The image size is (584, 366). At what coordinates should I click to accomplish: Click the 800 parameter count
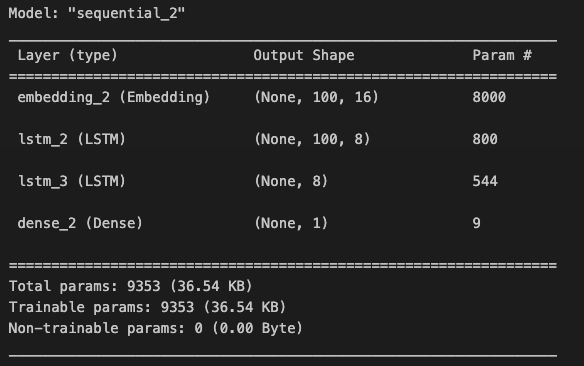click(485, 139)
